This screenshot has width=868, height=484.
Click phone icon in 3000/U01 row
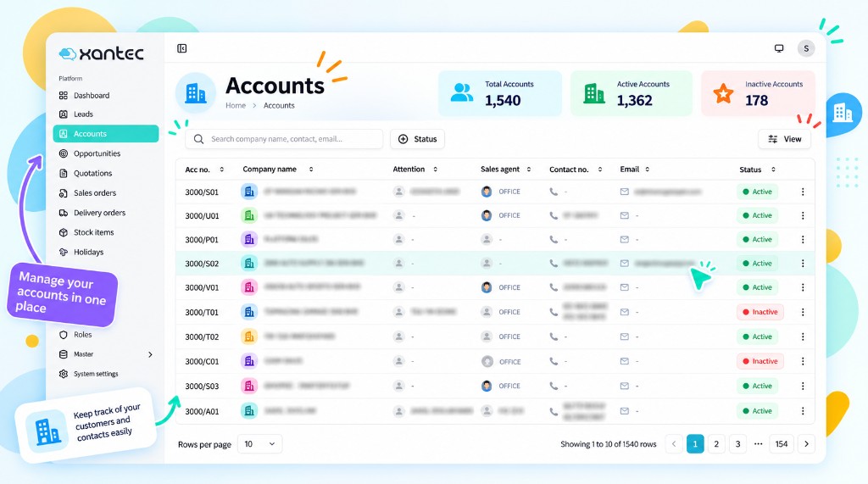coord(554,215)
